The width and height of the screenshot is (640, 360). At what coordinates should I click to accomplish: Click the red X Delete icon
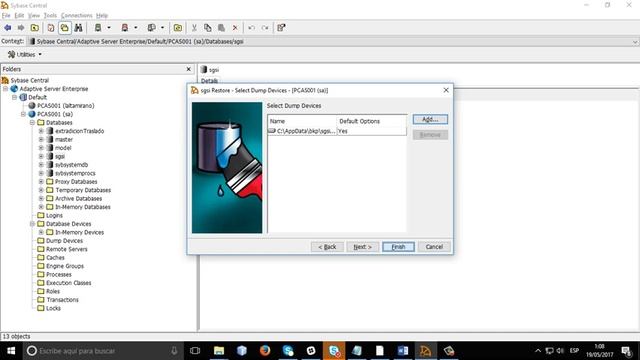pyautogui.click(x=235, y=28)
